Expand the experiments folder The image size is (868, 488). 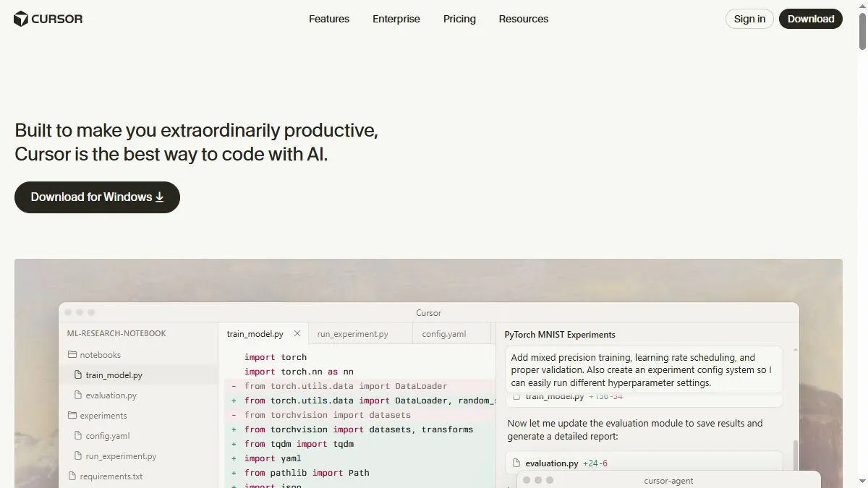tap(138, 416)
